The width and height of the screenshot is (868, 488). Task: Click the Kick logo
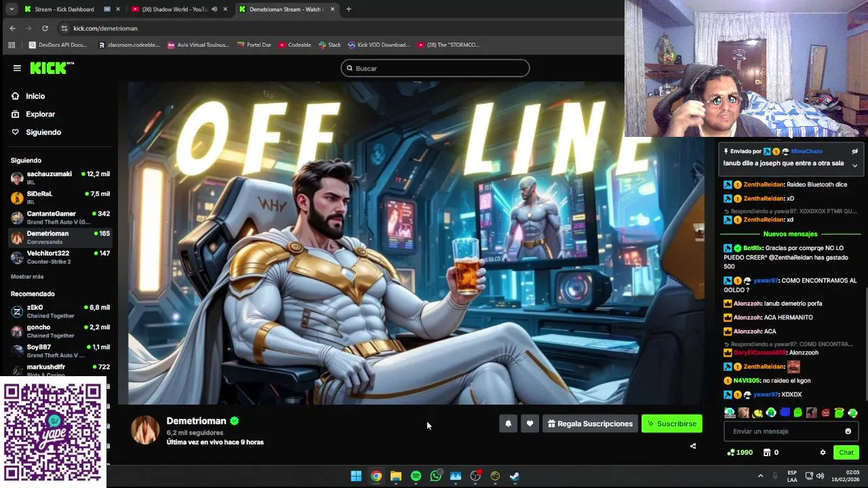(52, 68)
